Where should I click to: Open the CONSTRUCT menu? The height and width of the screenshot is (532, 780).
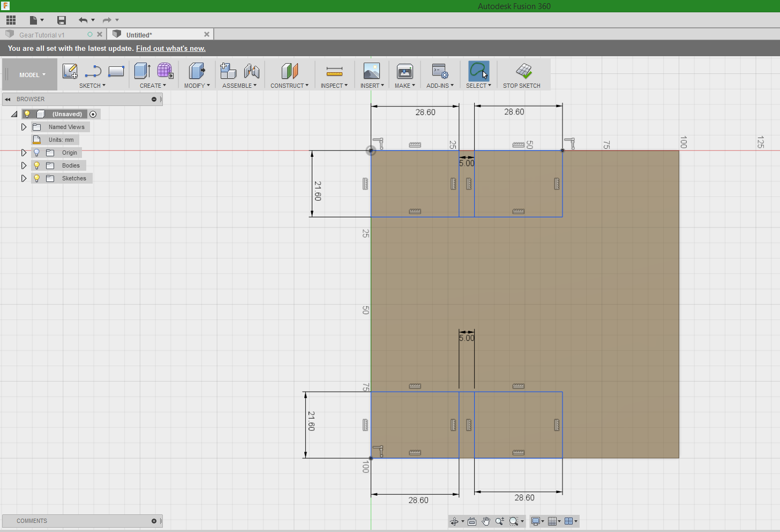point(289,86)
